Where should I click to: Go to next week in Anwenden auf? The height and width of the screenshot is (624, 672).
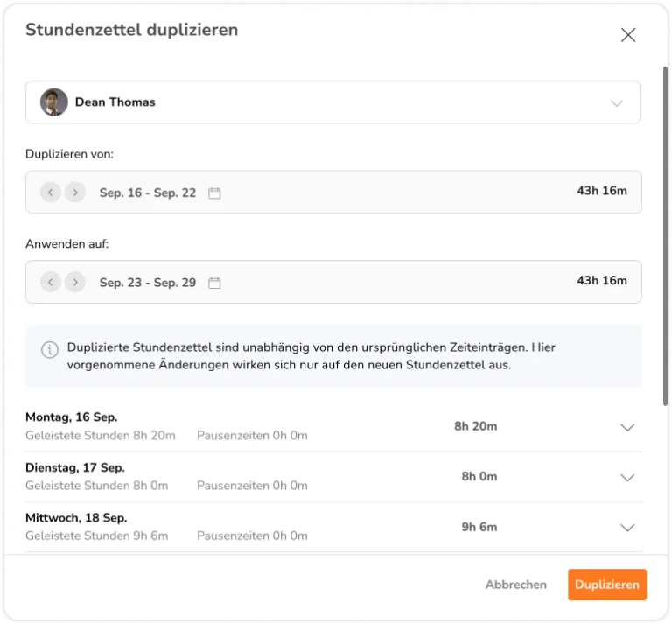pos(75,282)
